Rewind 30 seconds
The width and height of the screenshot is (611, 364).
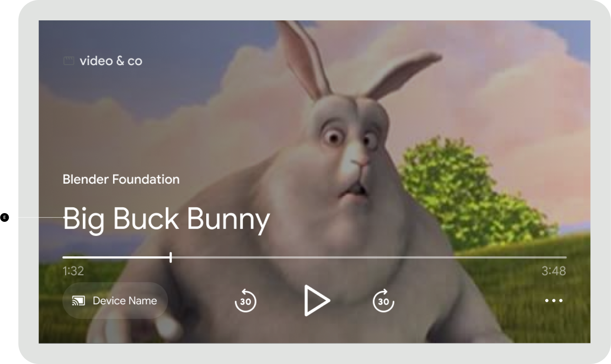[x=245, y=300]
